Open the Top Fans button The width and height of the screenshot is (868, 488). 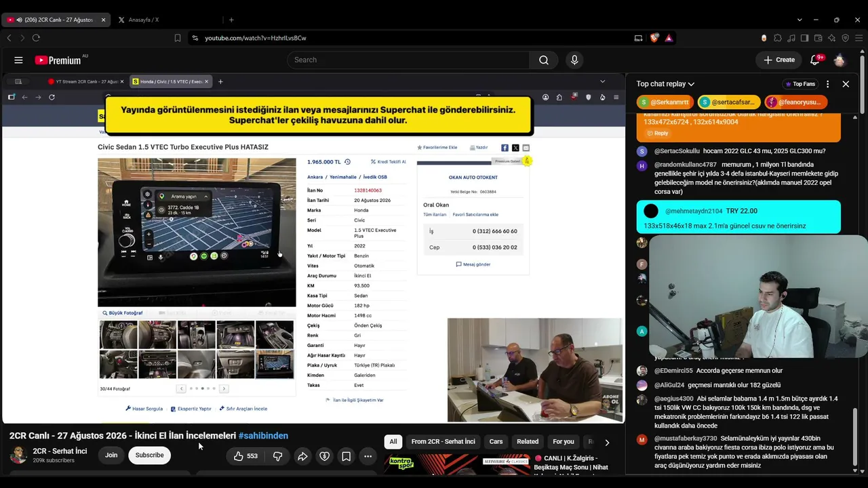click(800, 84)
